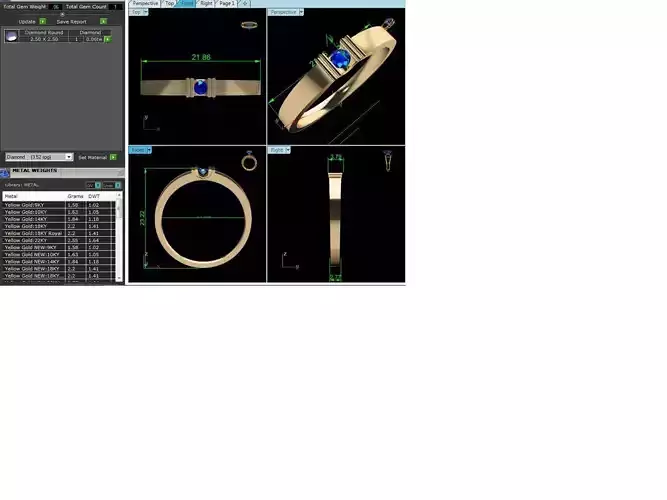Click the Perspective viewport title label
Viewport: 667px width, 500px height.
tap(283, 12)
